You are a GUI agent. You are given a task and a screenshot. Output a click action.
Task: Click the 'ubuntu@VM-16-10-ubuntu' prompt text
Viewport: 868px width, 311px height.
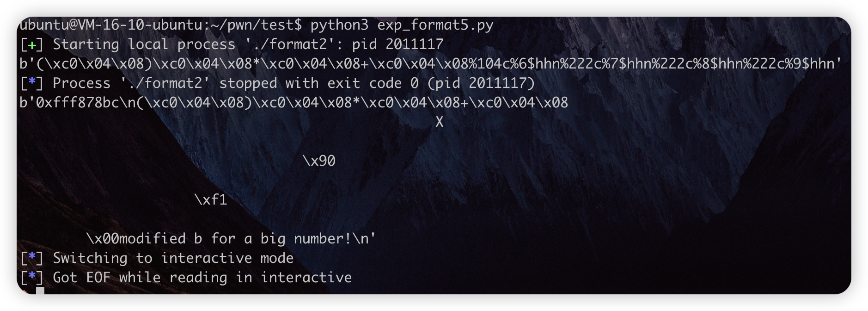[x=111, y=25]
